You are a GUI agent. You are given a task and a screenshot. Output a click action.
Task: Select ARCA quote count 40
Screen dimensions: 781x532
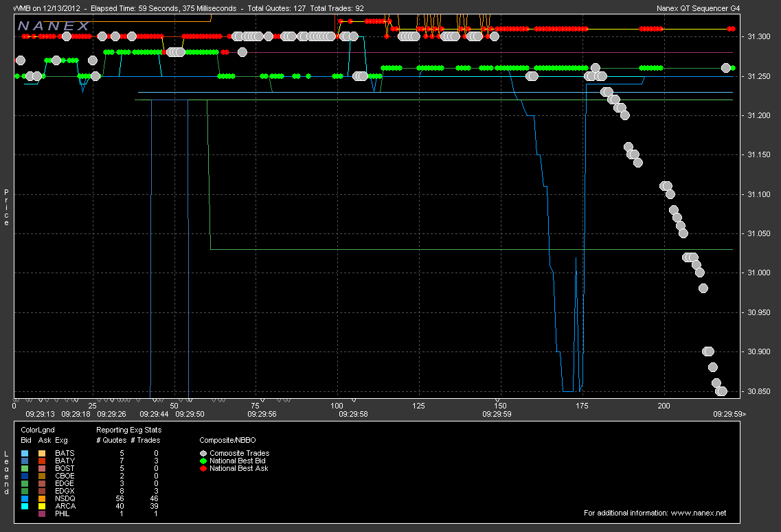(120, 506)
